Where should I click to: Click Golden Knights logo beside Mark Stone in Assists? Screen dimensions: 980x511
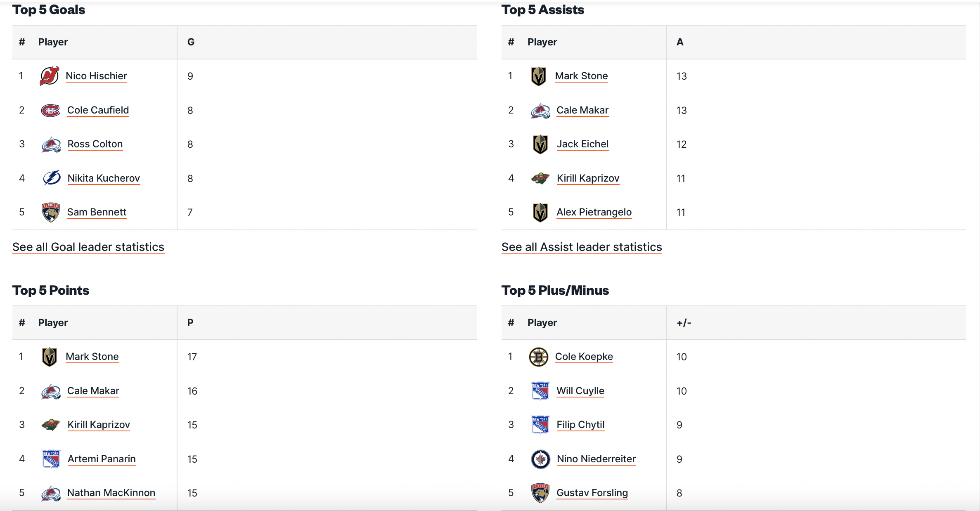coord(539,76)
